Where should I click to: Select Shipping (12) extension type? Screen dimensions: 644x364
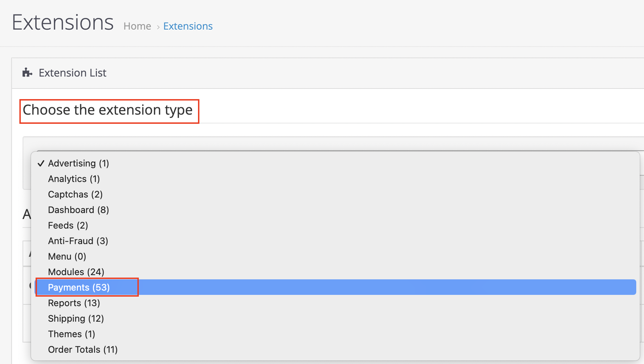(x=76, y=318)
